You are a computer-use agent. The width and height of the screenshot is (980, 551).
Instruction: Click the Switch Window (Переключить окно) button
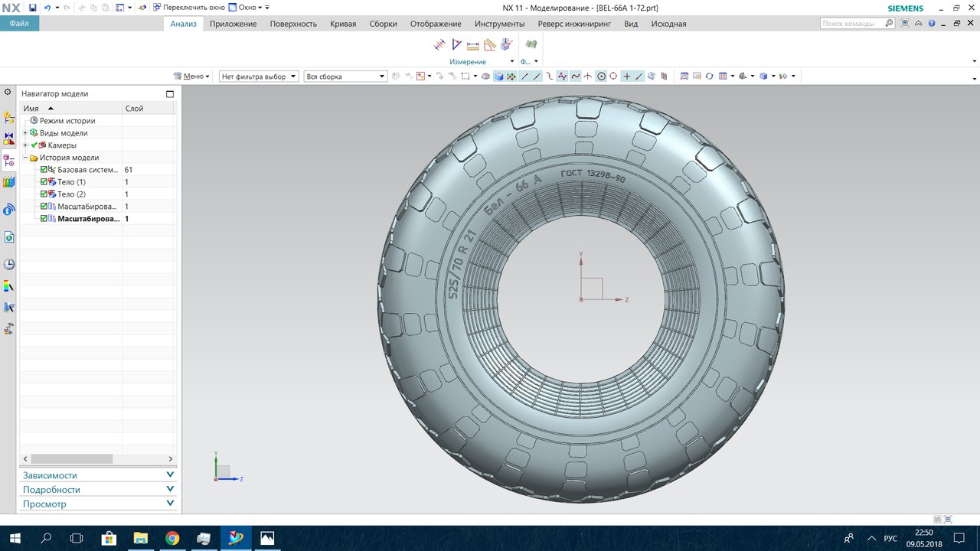point(188,7)
